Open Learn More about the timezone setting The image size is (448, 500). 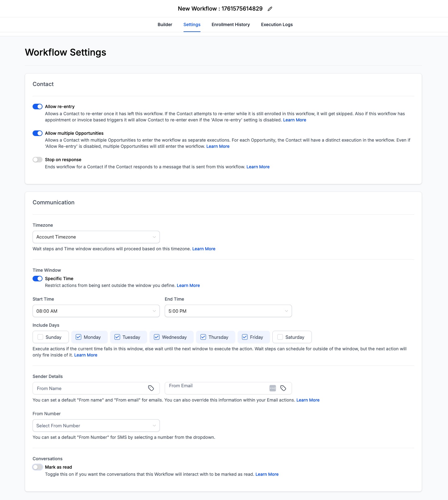[x=204, y=249]
